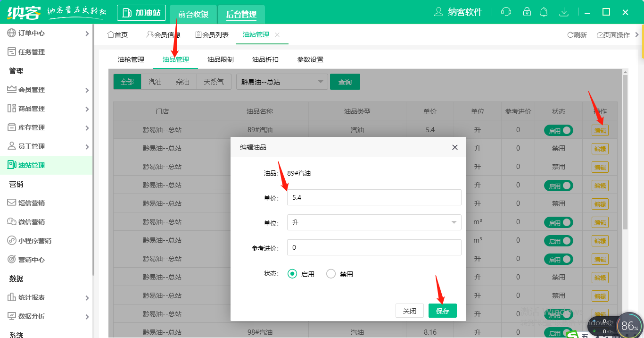Click the 单价 price input field
Viewport: 644px width, 338px height.
coord(374,197)
